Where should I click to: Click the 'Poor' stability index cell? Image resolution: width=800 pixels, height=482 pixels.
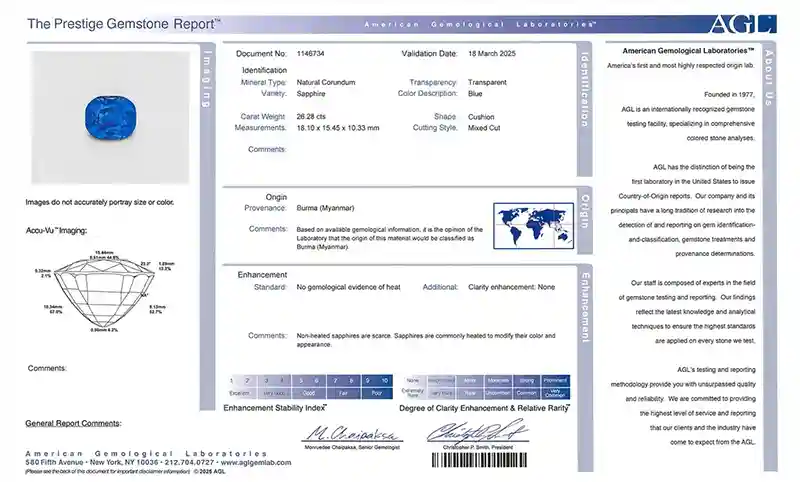click(378, 393)
